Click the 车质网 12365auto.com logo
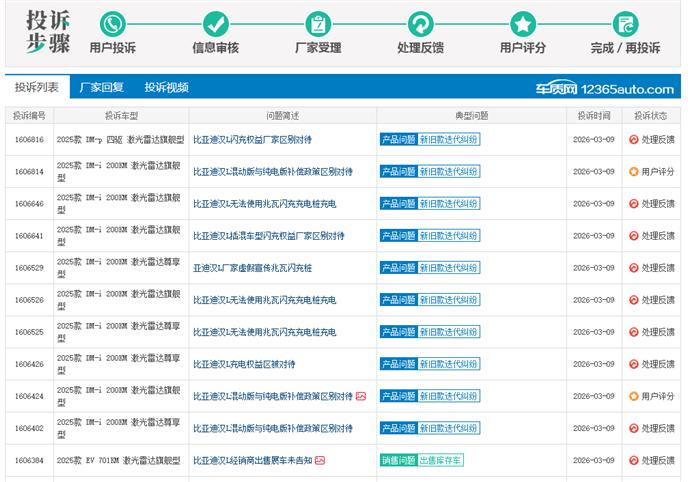Screen dimensions: 700x482 pos(603,89)
